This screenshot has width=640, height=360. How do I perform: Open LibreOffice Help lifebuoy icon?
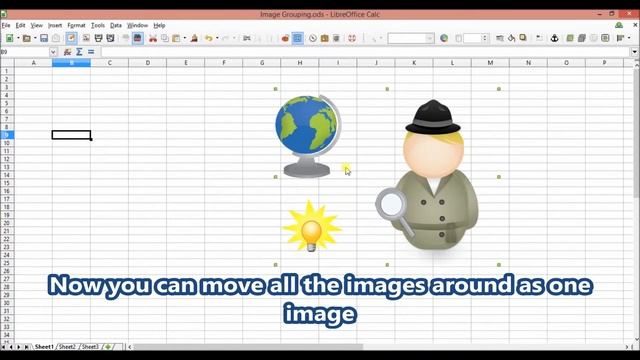coord(352,38)
